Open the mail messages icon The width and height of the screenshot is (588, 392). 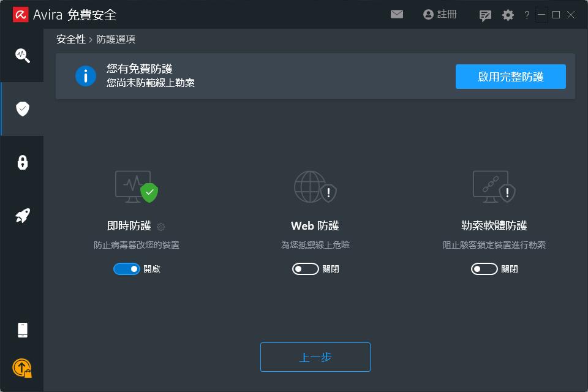[x=396, y=14]
